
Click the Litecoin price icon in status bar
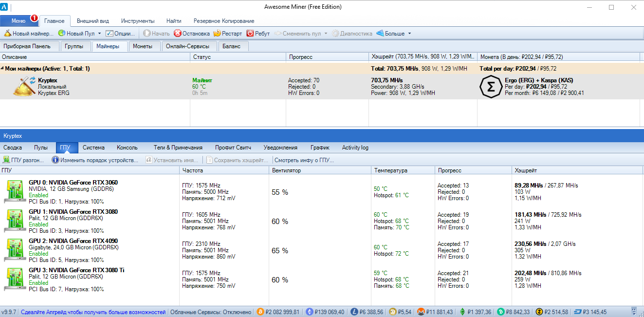pos(354,312)
